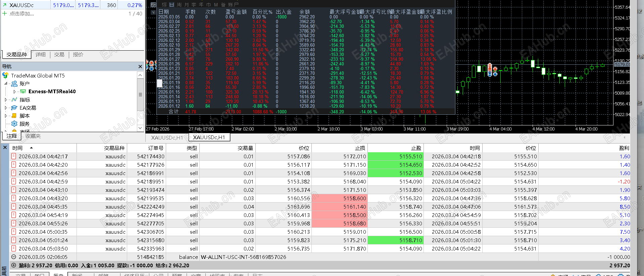Expand the 脚本 tree node

pyautogui.click(x=6, y=116)
